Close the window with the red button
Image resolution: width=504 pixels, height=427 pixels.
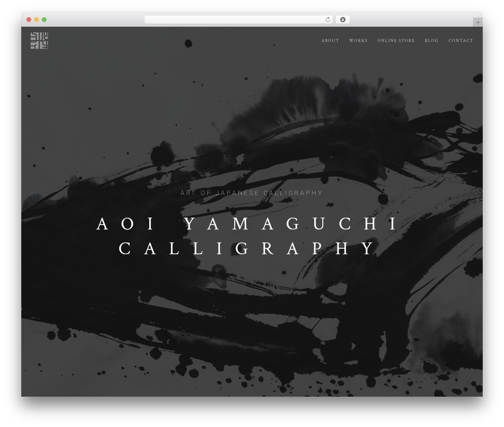pos(29,20)
